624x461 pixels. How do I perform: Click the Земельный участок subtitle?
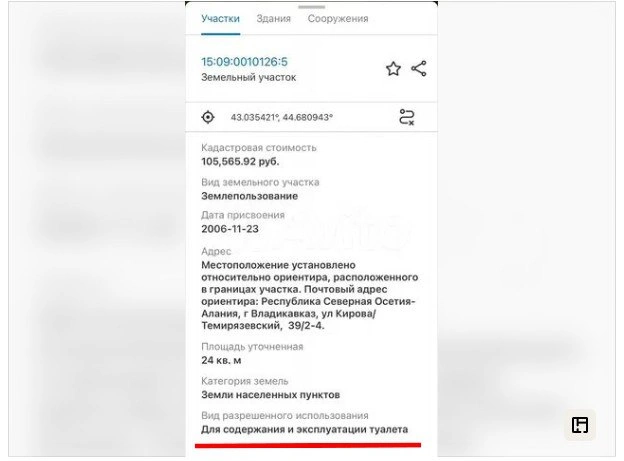[x=249, y=77]
